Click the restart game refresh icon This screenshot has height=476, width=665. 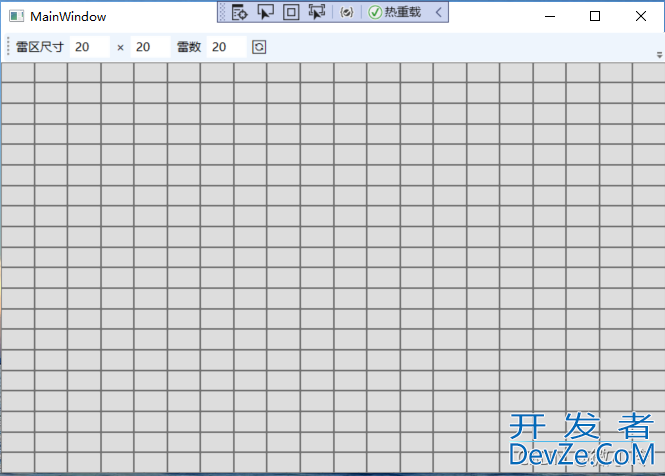(259, 47)
